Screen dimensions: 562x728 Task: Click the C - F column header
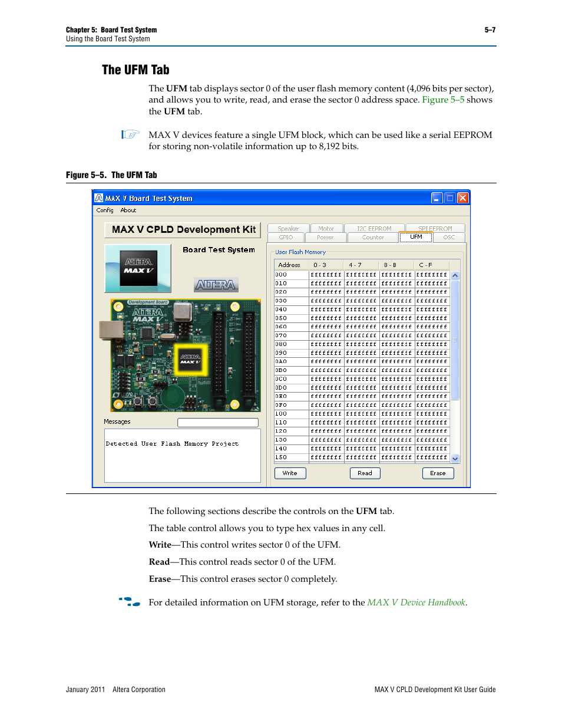click(x=432, y=265)
